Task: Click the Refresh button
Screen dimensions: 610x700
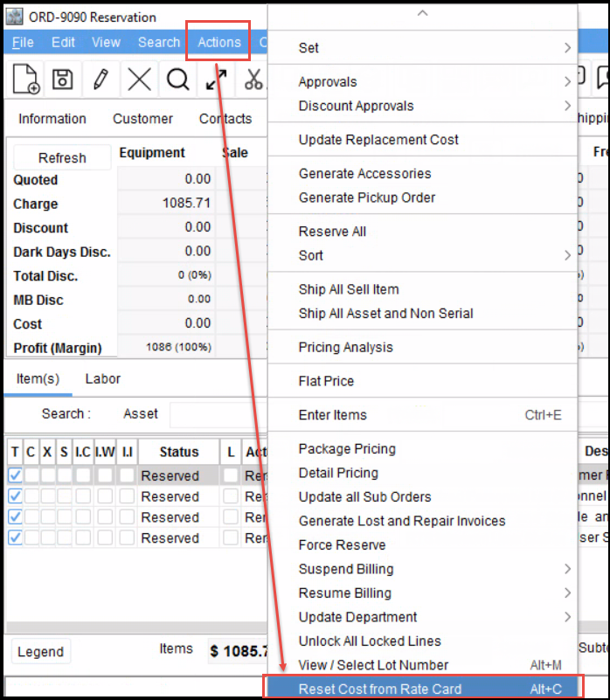Action: tap(62, 158)
